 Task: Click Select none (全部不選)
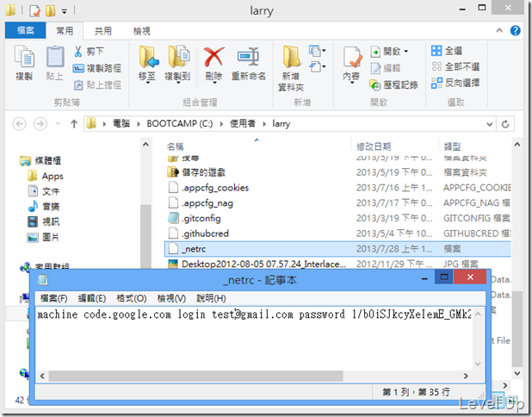[x=455, y=66]
